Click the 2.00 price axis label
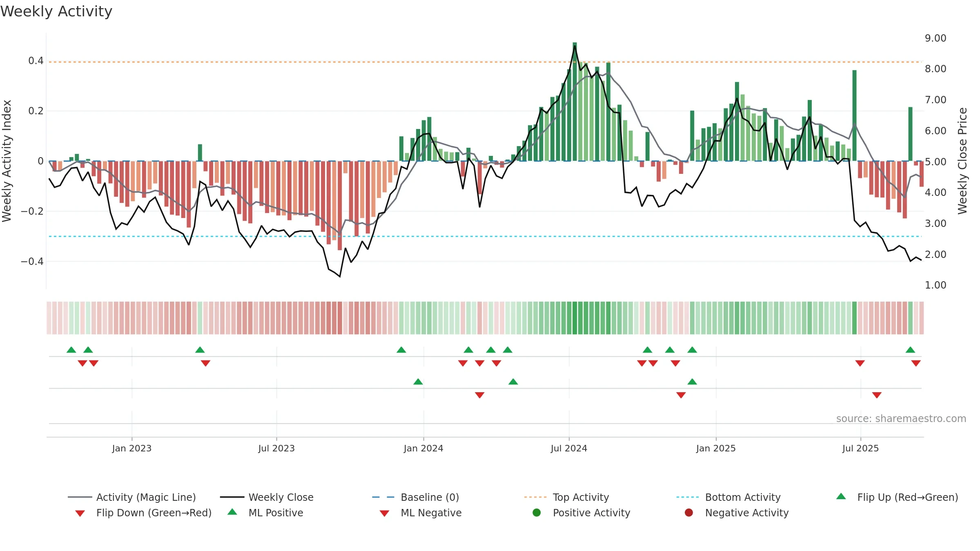Image resolution: width=980 pixels, height=551 pixels. pos(935,255)
